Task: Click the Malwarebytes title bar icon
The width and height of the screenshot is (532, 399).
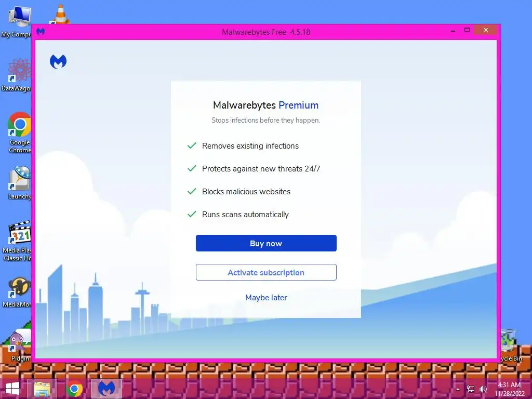Action: pos(41,32)
